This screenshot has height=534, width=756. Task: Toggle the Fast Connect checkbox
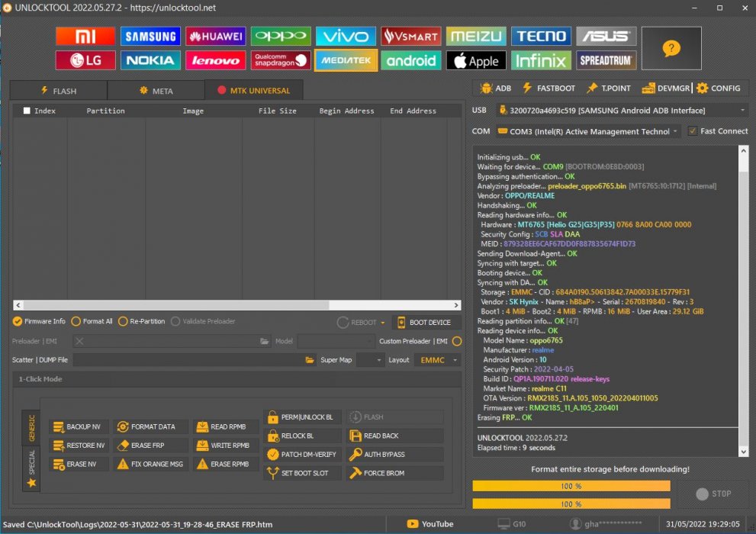click(x=693, y=131)
